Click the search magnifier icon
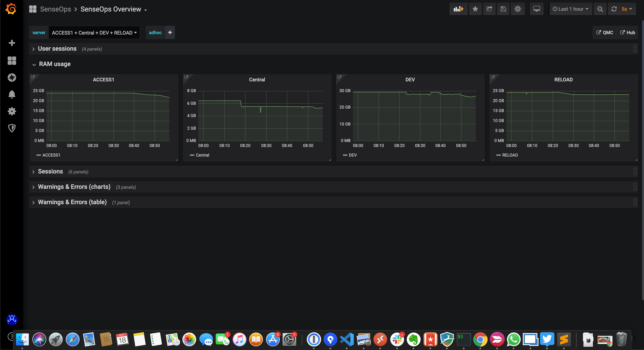Image resolution: width=644 pixels, height=350 pixels. click(x=600, y=9)
